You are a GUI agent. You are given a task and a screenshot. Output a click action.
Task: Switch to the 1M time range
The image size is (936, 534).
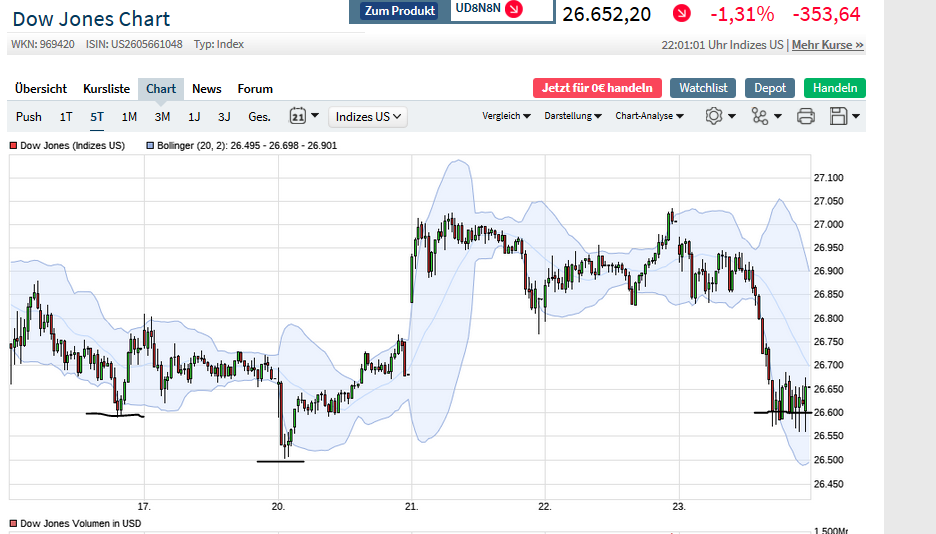pyautogui.click(x=129, y=117)
